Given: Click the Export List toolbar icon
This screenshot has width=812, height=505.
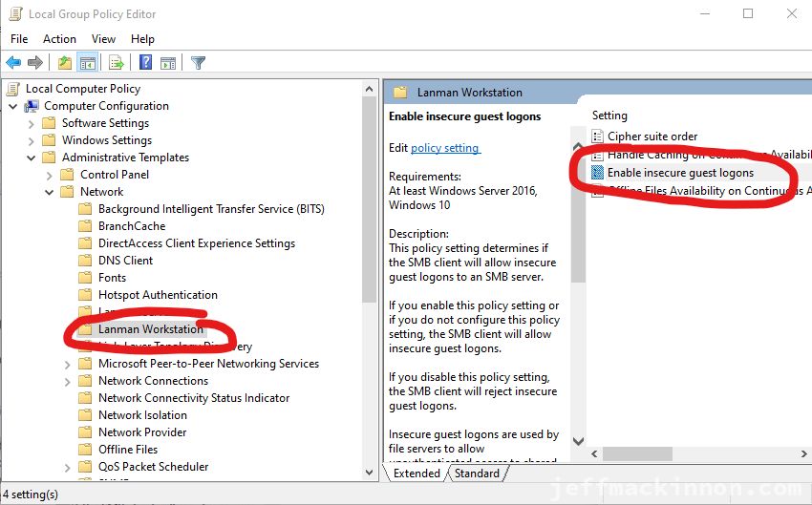Looking at the screenshot, I should (x=117, y=63).
